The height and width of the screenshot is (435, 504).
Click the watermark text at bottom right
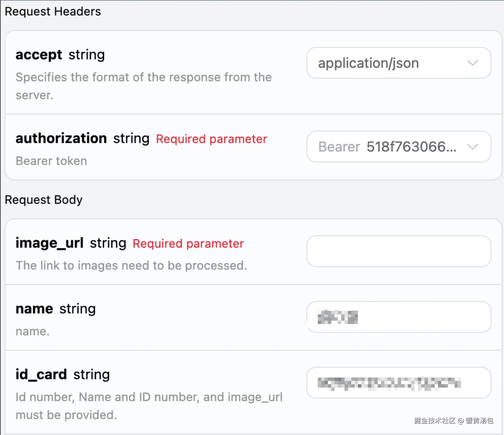click(454, 420)
